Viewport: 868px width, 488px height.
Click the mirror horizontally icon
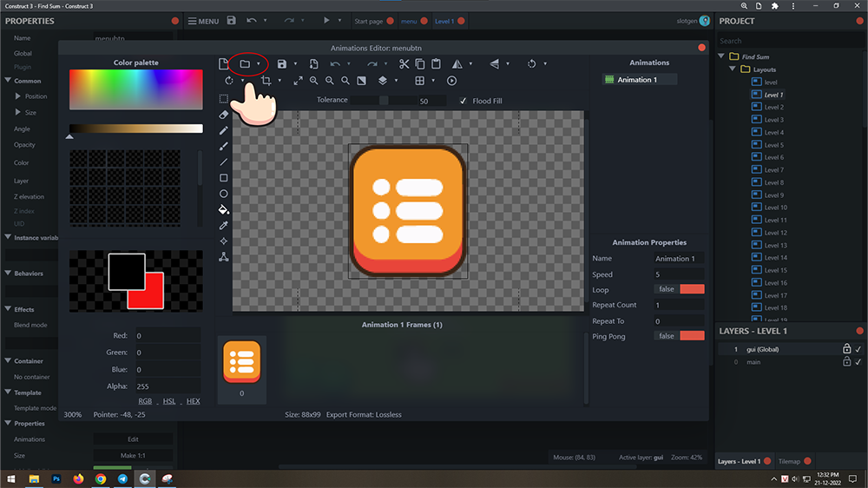[x=457, y=63]
